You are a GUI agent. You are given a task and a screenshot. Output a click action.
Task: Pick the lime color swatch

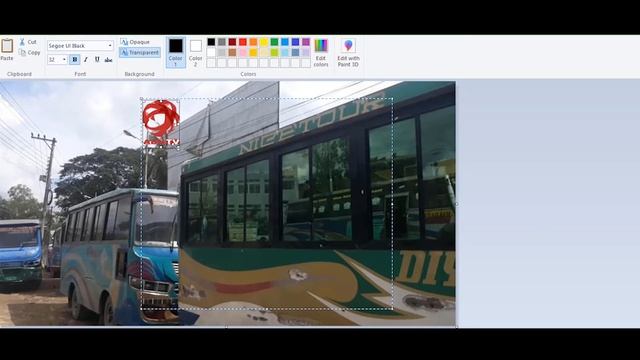click(274, 52)
